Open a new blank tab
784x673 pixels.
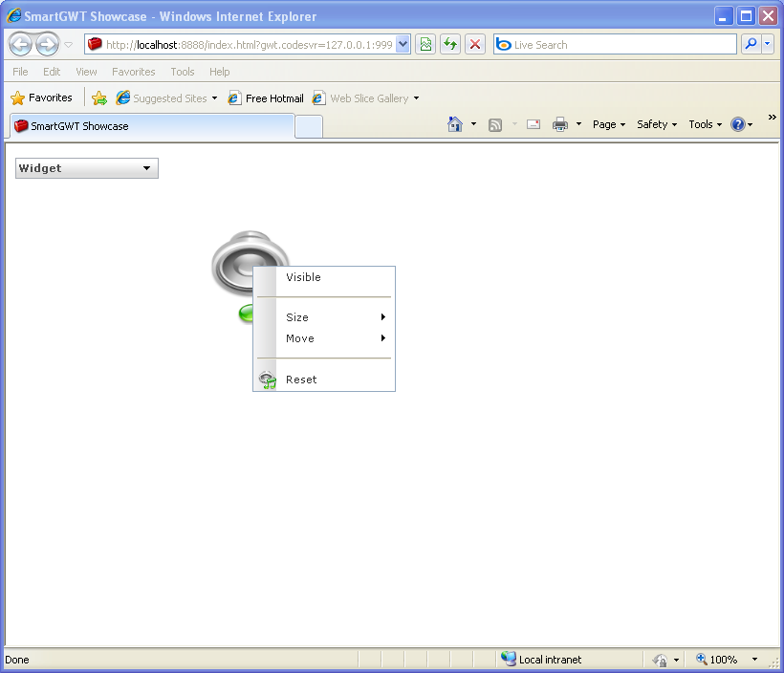pyautogui.click(x=309, y=126)
